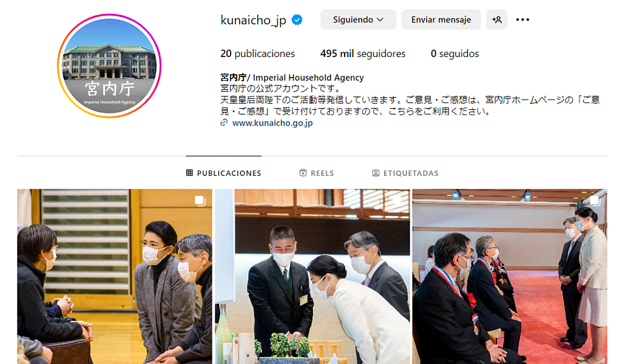Switch to the Reels tab
The width and height of the screenshot is (625, 364).
[x=317, y=173]
